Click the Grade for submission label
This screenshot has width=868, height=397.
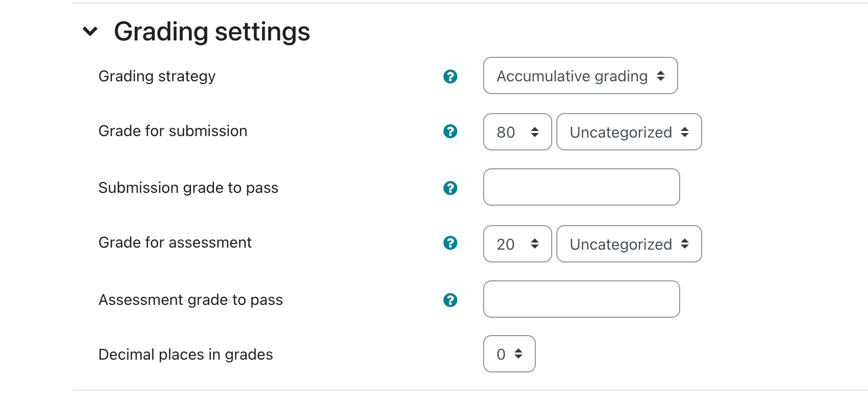(x=173, y=131)
